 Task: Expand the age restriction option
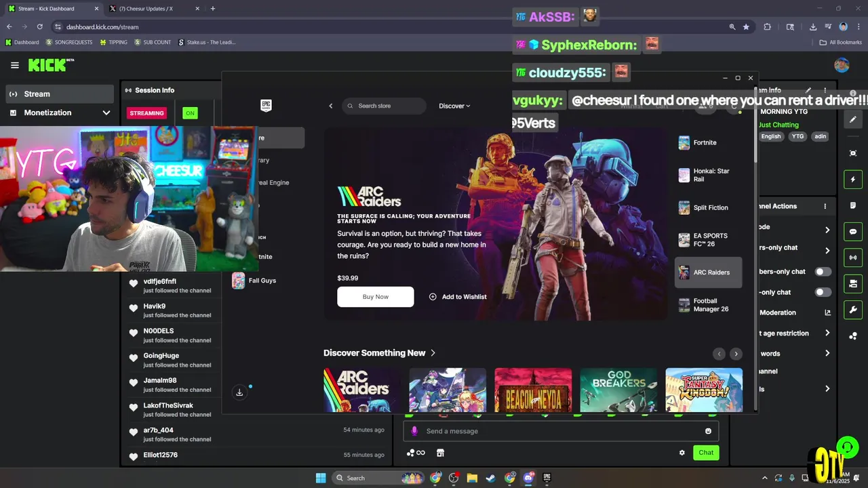tap(827, 333)
